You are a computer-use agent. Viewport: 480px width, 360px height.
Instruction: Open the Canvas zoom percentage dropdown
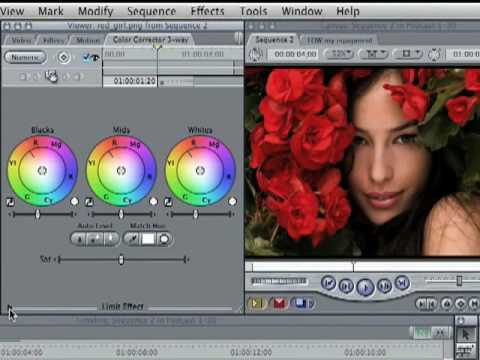coord(339,54)
